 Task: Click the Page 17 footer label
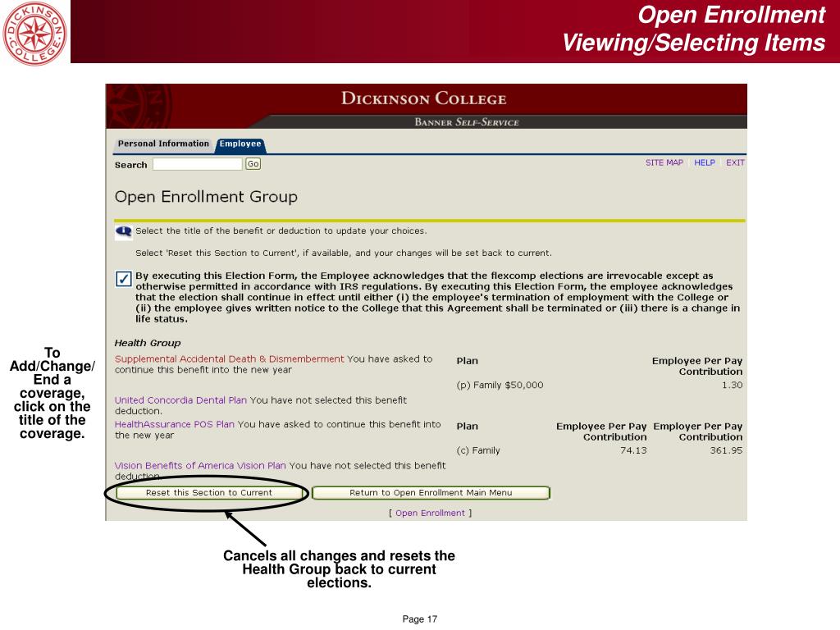click(420, 619)
